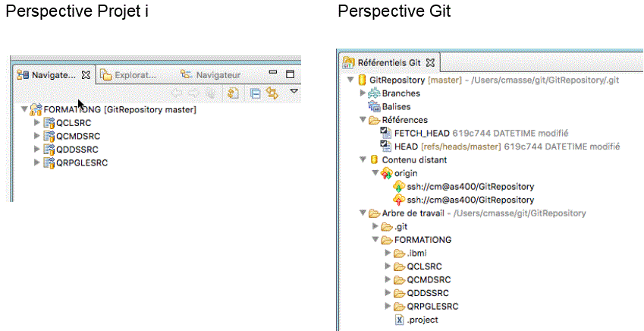Click HEAD [refs/heads/master] reference icon
This screenshot has height=331, width=644.
click(386, 147)
